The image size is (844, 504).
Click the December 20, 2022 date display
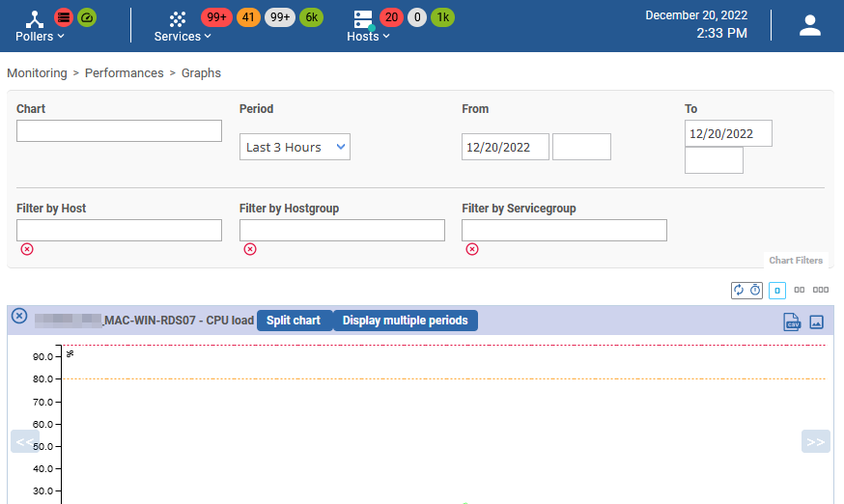[696, 15]
